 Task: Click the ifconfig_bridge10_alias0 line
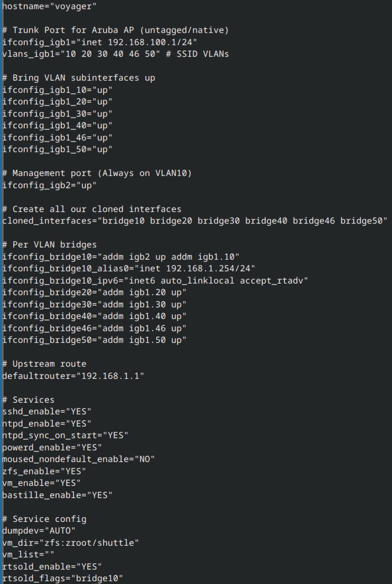[x=129, y=268]
